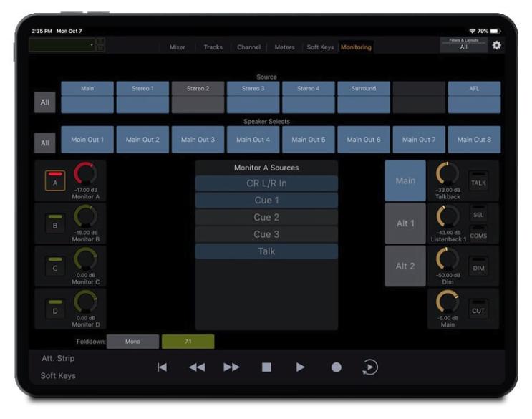The image size is (532, 419).
Task: Click the Fast Forward transport button
Action: click(x=231, y=367)
